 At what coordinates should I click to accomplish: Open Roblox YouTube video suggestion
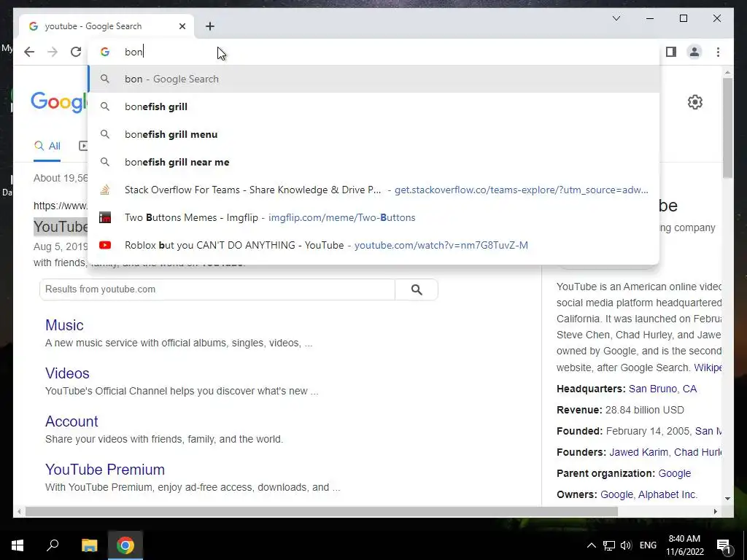tap(374, 245)
